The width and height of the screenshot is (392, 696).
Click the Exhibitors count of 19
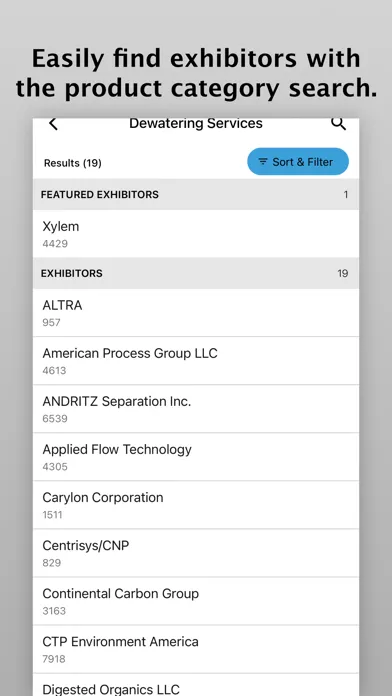[x=342, y=273]
